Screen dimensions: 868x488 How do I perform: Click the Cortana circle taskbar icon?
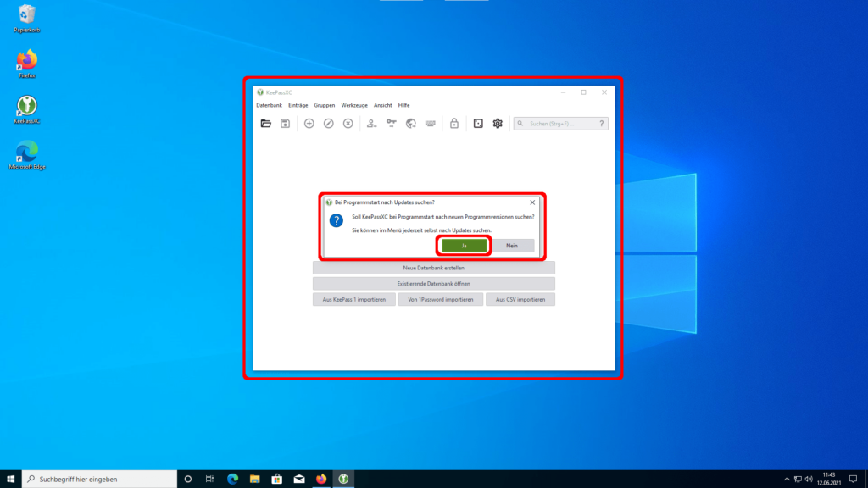point(188,480)
